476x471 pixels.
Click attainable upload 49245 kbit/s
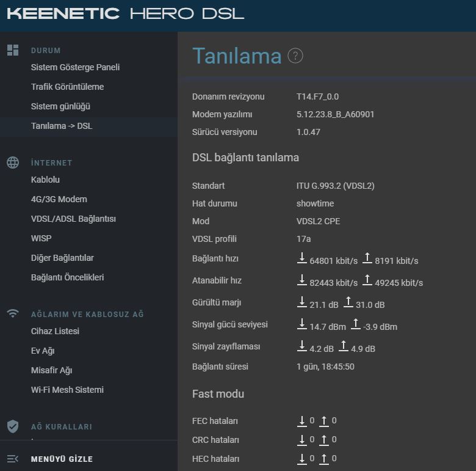pyautogui.click(x=398, y=283)
